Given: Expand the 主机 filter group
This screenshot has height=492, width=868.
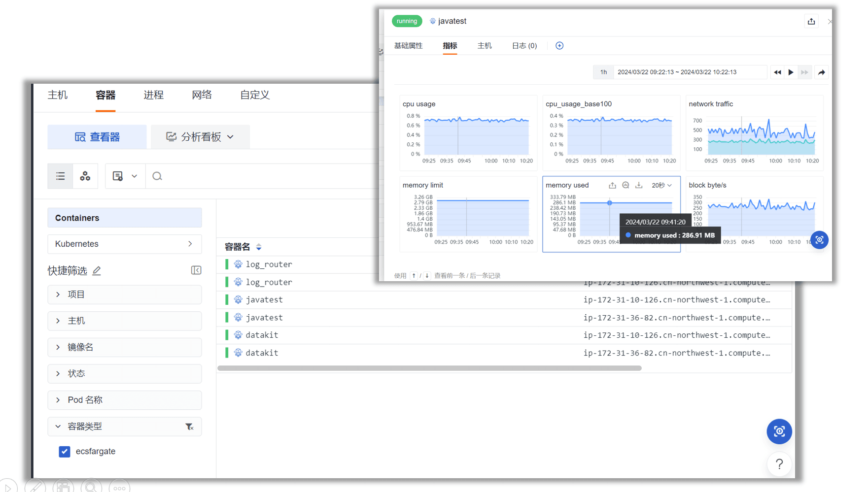Looking at the screenshot, I should pos(125,321).
